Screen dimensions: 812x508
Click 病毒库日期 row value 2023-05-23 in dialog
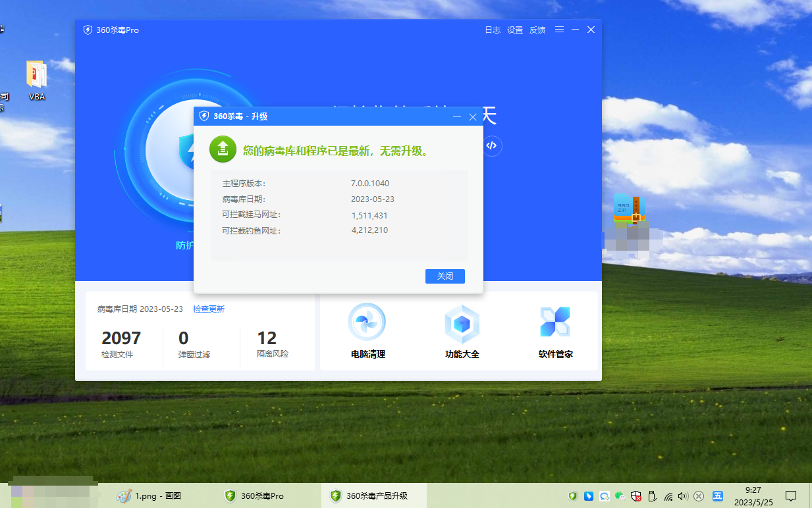tap(373, 199)
